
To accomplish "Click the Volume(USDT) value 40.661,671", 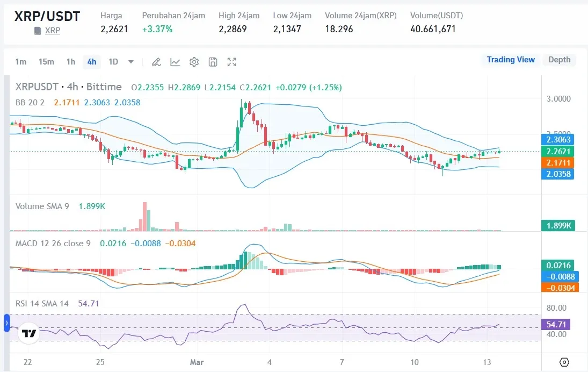I will pyautogui.click(x=433, y=29).
